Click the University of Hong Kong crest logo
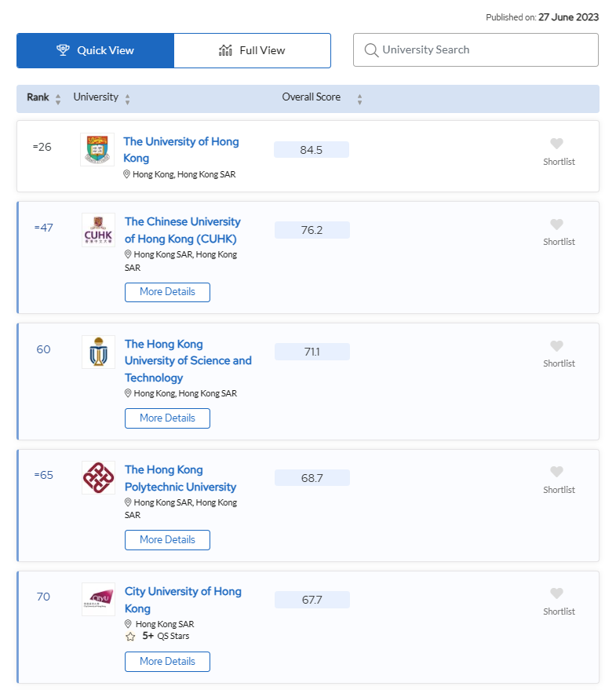The height and width of the screenshot is (690, 616). point(97,149)
